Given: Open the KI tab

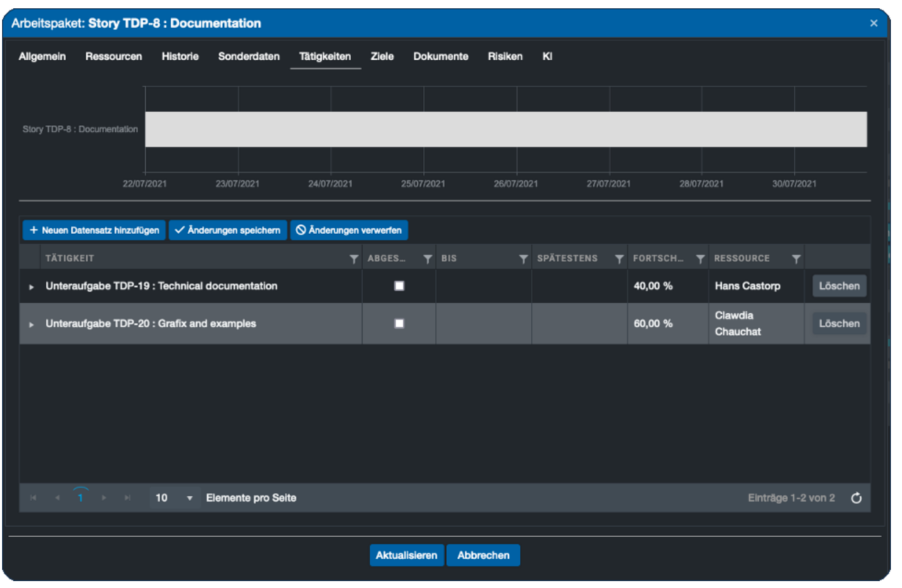Looking at the screenshot, I should tap(547, 57).
